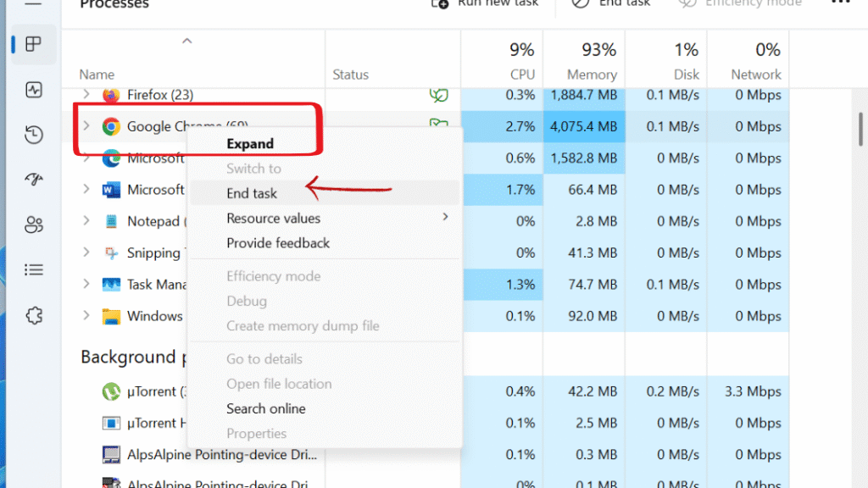The image size is (868, 488).
Task: Expand the Firefox process group
Action: (x=86, y=95)
